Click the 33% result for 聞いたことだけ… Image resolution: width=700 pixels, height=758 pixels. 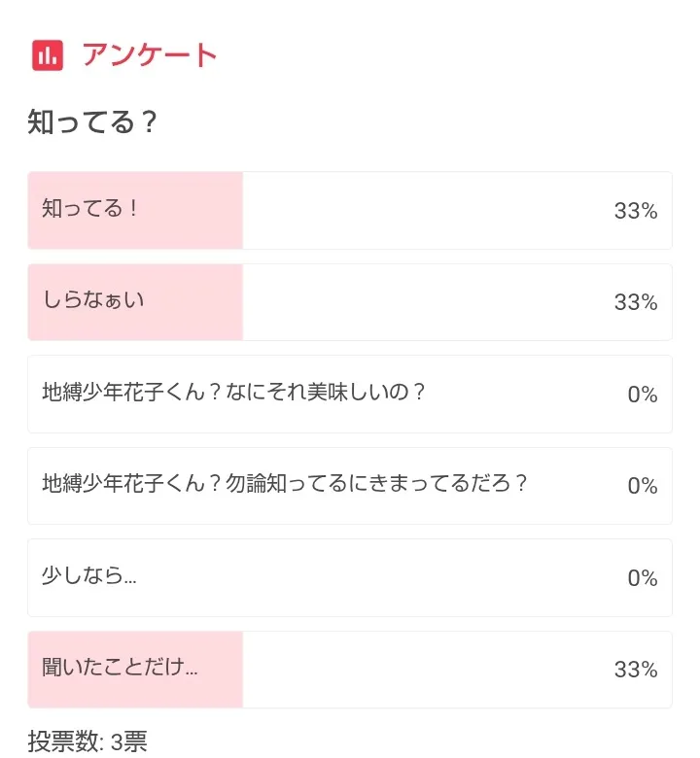pos(636,670)
